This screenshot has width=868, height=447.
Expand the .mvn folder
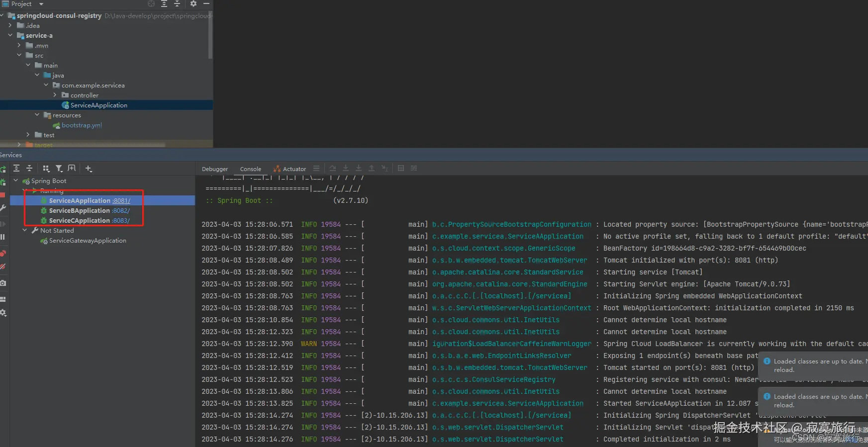19,45
